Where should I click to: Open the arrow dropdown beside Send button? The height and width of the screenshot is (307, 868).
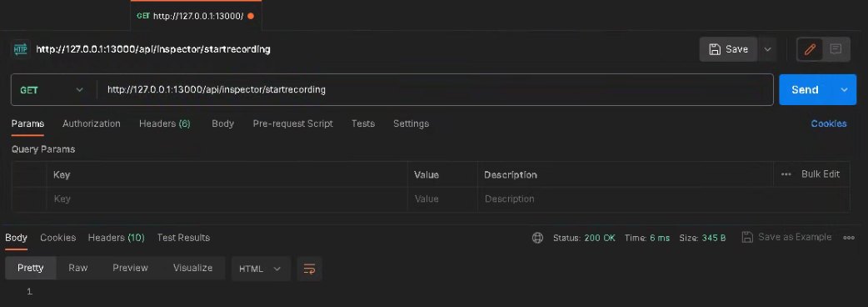tap(844, 90)
